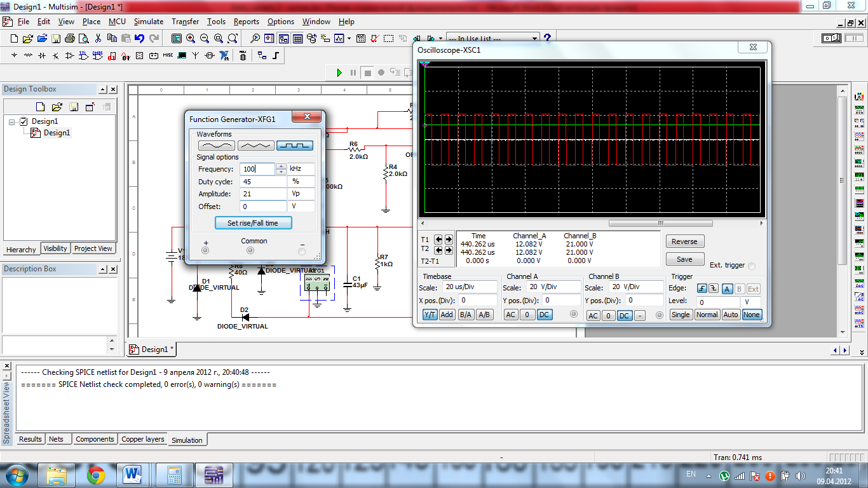Set Channel B coupling to DC
868x488 pixels.
(625, 316)
